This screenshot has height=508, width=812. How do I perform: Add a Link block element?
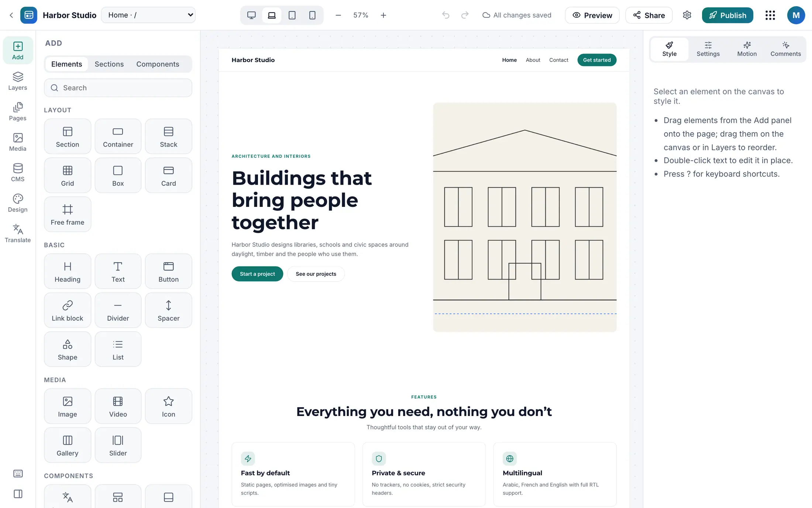coord(68,310)
